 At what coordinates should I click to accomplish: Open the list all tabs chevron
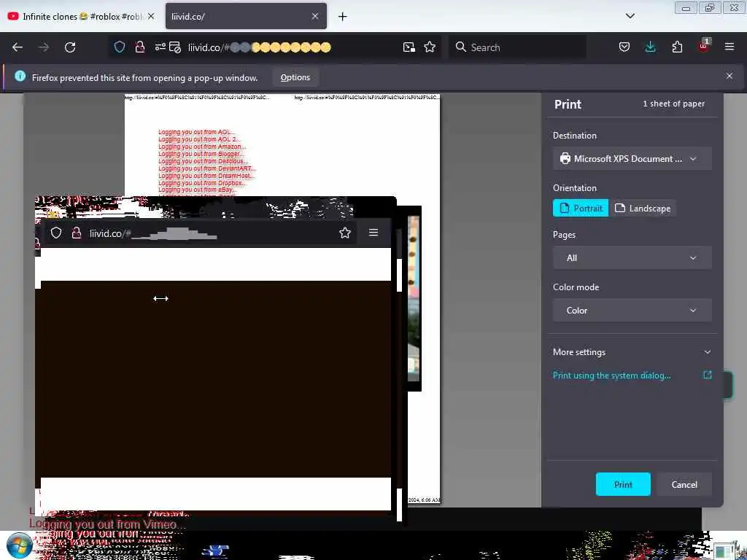[x=630, y=16]
